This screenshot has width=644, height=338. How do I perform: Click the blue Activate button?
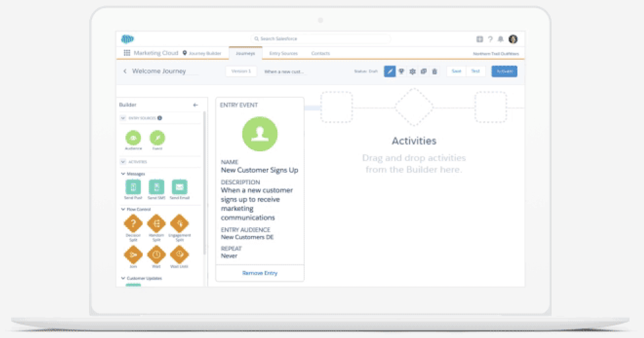504,71
